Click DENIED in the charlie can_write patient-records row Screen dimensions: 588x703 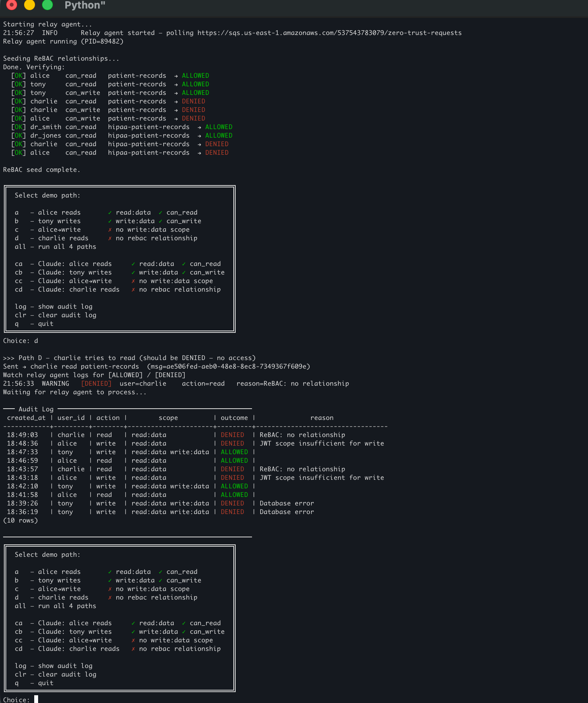[193, 110]
